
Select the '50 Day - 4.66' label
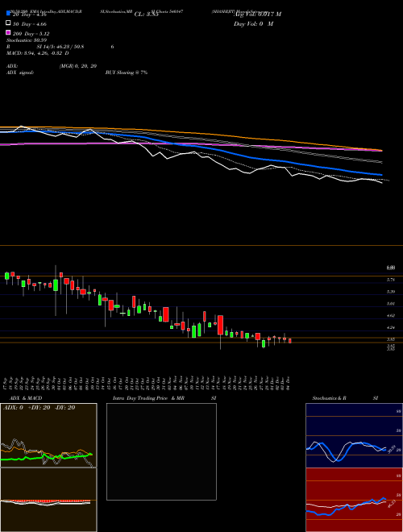[x=30, y=24]
